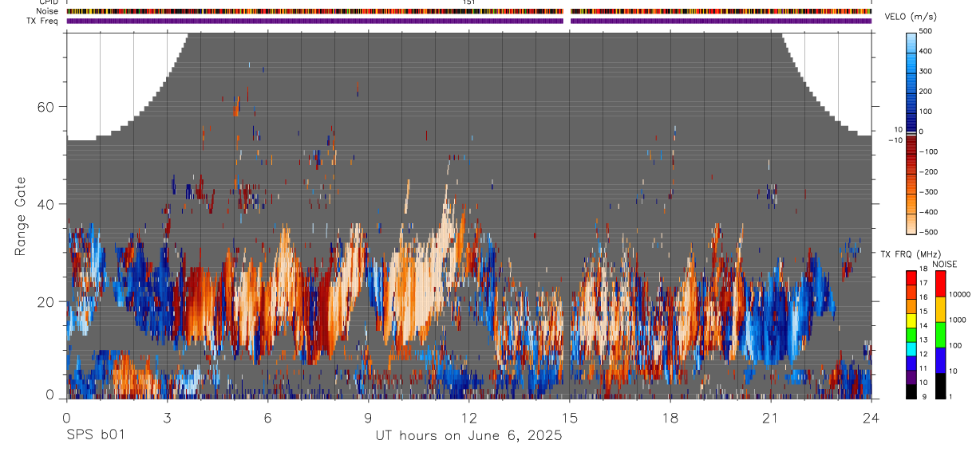
Task: Click the TX Freq label at top left
Action: [42, 21]
